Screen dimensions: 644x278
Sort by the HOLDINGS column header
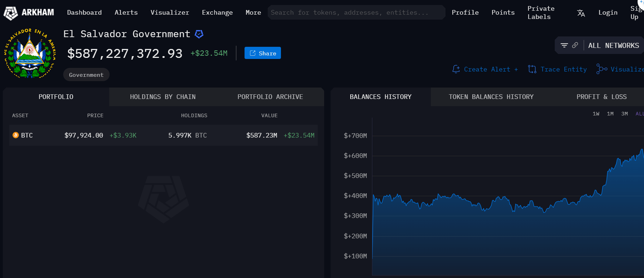tap(194, 115)
